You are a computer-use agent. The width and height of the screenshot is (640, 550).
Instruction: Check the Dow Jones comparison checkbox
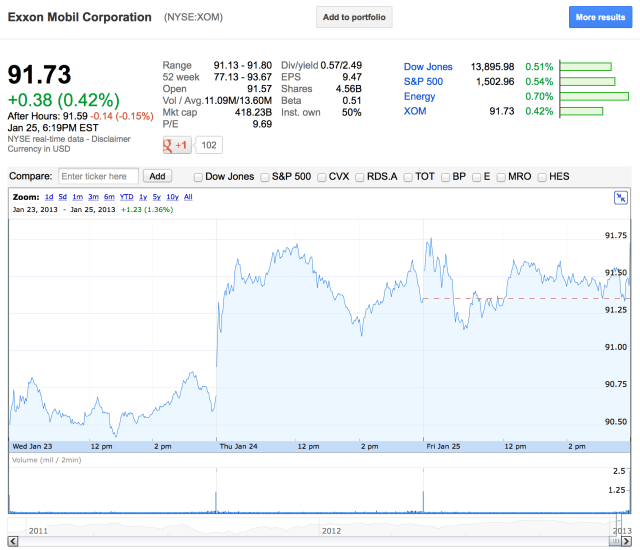tap(198, 177)
